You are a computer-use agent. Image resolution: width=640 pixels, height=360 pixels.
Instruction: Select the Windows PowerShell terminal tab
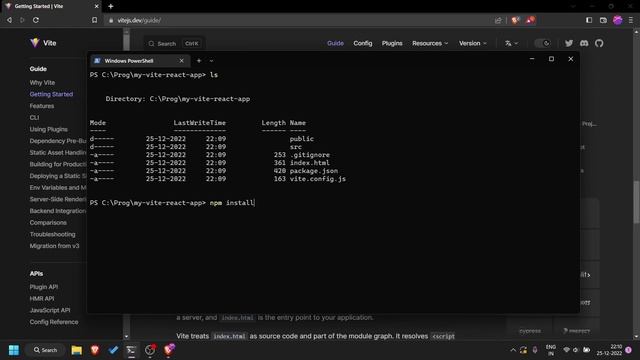(x=140, y=61)
